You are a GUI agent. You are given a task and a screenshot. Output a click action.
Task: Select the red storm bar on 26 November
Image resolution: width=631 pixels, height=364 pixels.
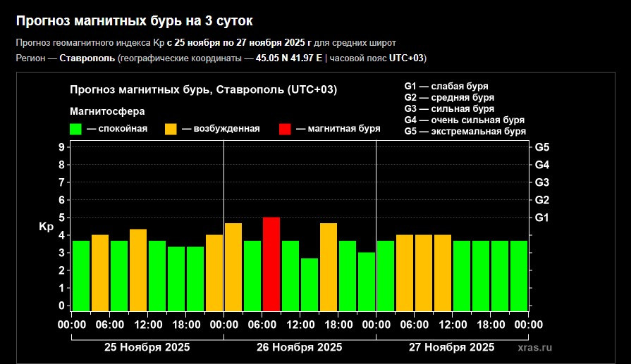271,264
